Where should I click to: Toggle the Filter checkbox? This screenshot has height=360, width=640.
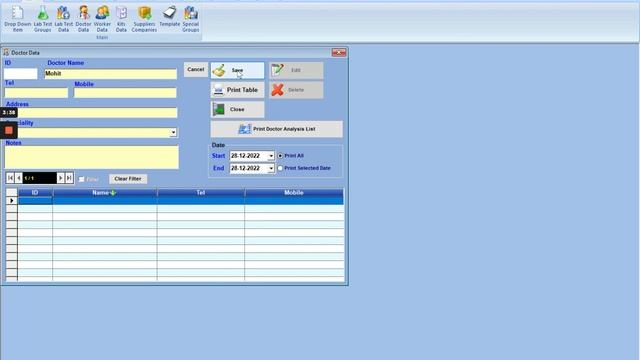tap(82, 179)
